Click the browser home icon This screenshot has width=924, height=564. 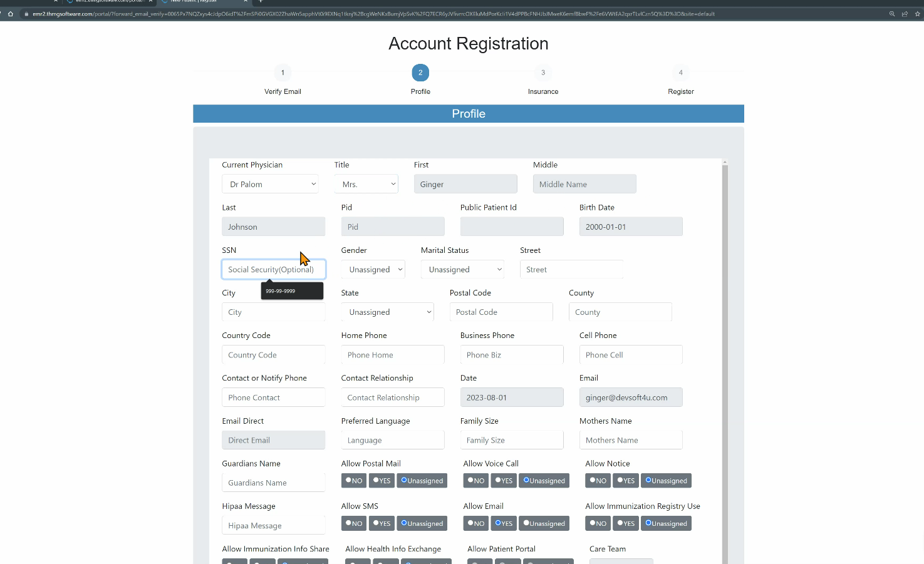coord(10,14)
